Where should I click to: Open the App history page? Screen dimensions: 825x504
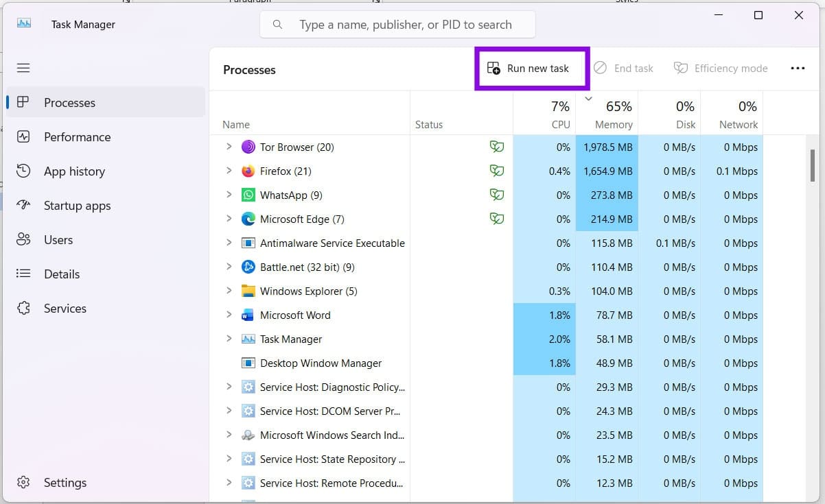coord(105,171)
